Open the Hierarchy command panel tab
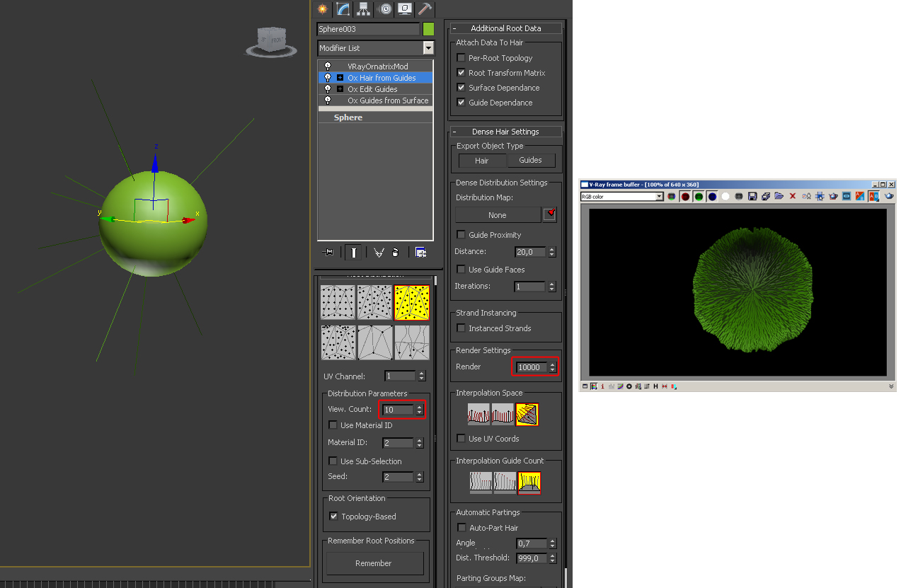Viewport: 906px width, 588px height. tap(364, 9)
